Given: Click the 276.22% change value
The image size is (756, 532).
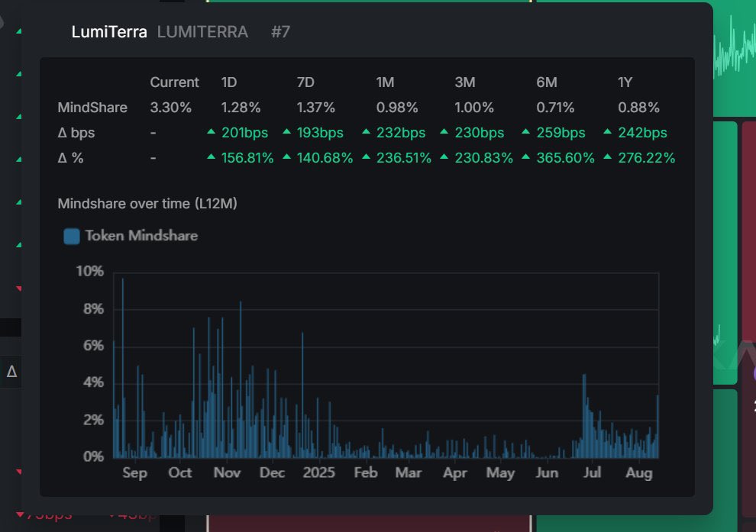Looking at the screenshot, I should click(646, 157).
